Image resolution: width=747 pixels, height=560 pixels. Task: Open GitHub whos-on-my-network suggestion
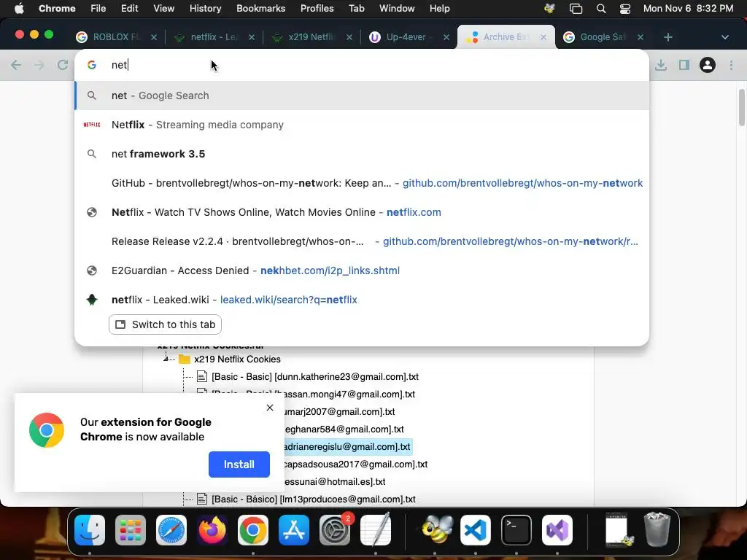(x=362, y=183)
